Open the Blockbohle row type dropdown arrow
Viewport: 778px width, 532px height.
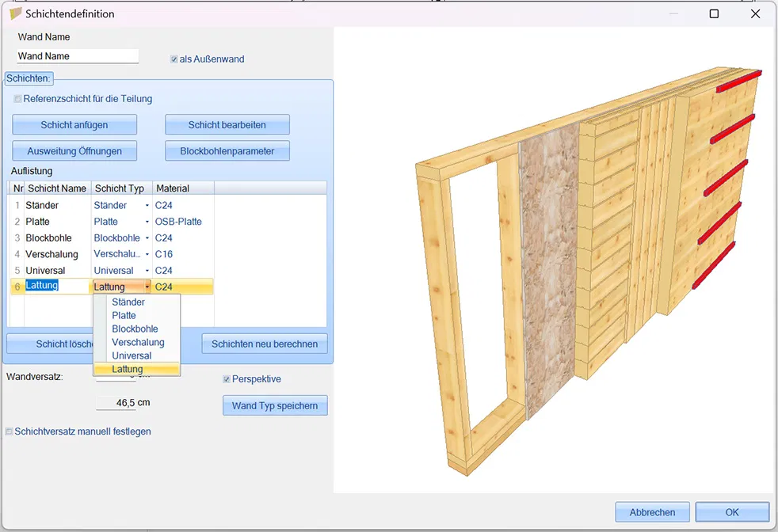click(147, 238)
